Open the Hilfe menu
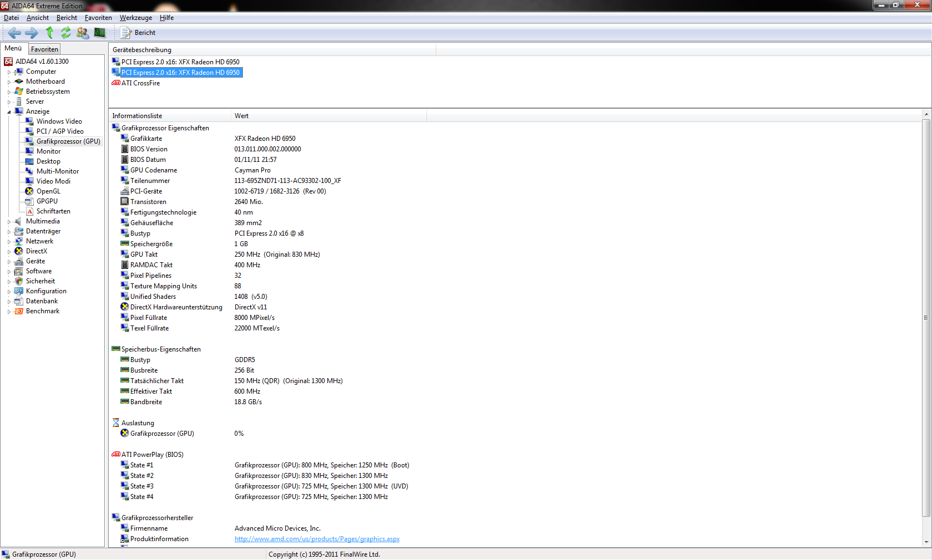Image resolution: width=932 pixels, height=560 pixels. click(166, 18)
